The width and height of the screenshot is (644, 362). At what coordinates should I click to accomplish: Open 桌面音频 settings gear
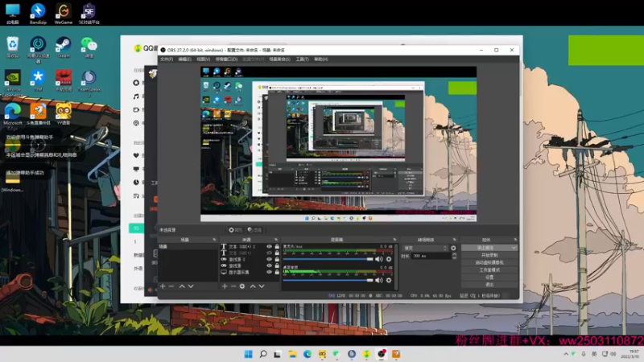click(x=389, y=280)
